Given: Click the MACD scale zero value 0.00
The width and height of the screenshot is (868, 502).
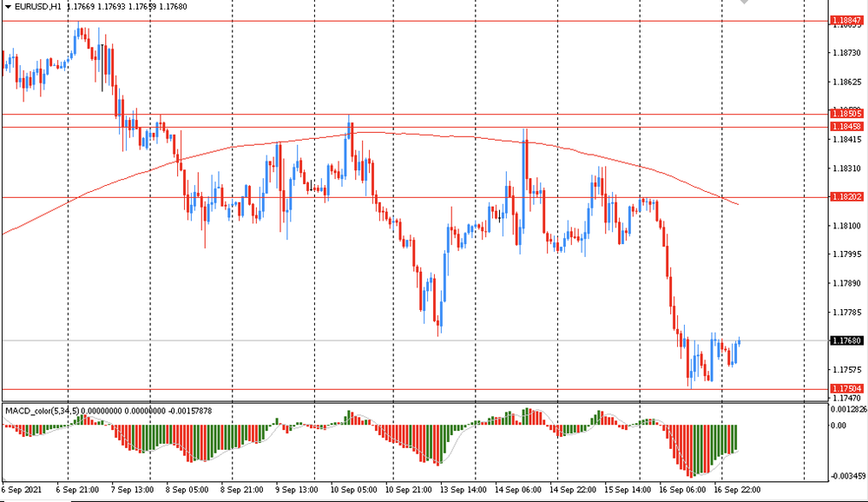Looking at the screenshot, I should 839,426.
